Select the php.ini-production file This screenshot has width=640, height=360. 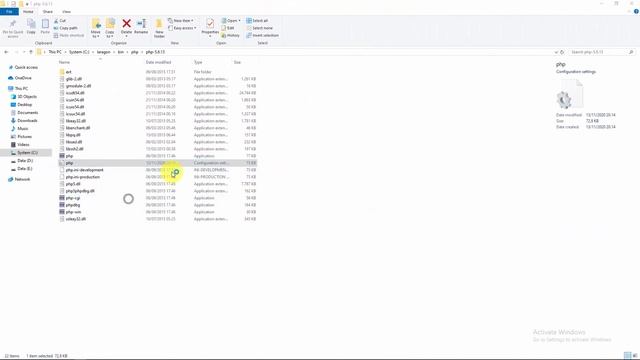[x=82, y=177]
